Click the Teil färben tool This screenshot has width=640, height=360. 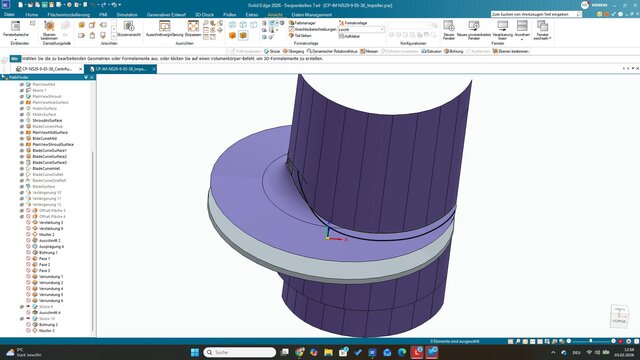[300, 36]
